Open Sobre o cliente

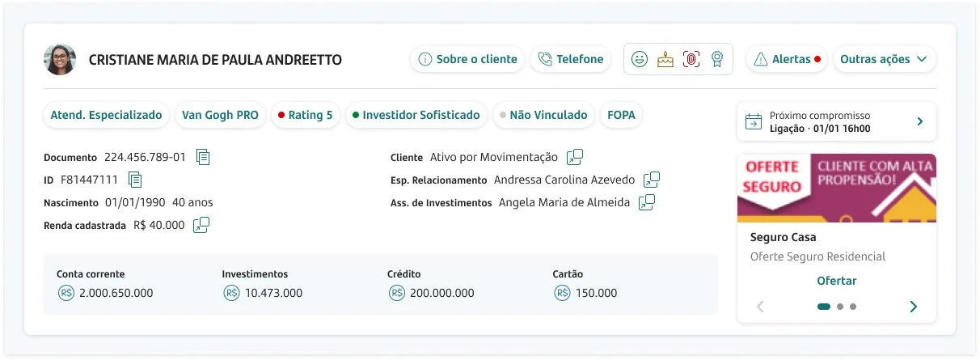pos(468,59)
